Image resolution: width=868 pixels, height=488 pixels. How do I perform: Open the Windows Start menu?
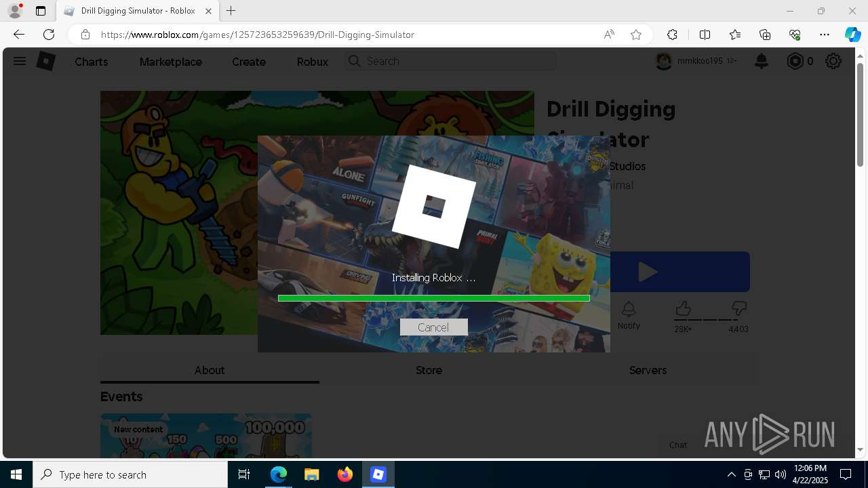point(16,474)
